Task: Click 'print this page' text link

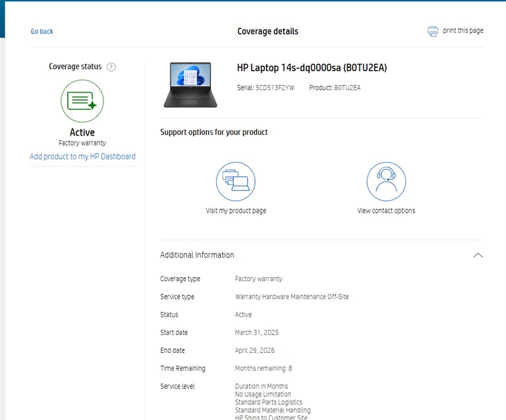Action: [x=463, y=31]
